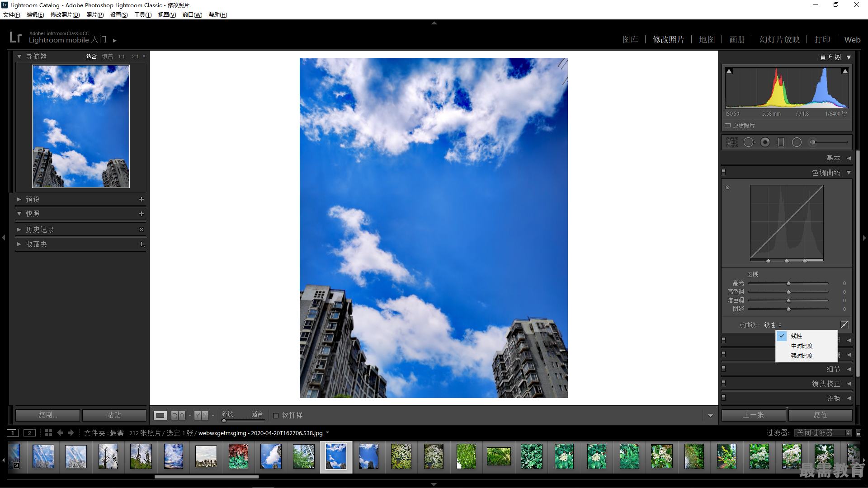This screenshot has width=868, height=488.
Task: Select the spot removal tool icon
Action: [x=749, y=142]
